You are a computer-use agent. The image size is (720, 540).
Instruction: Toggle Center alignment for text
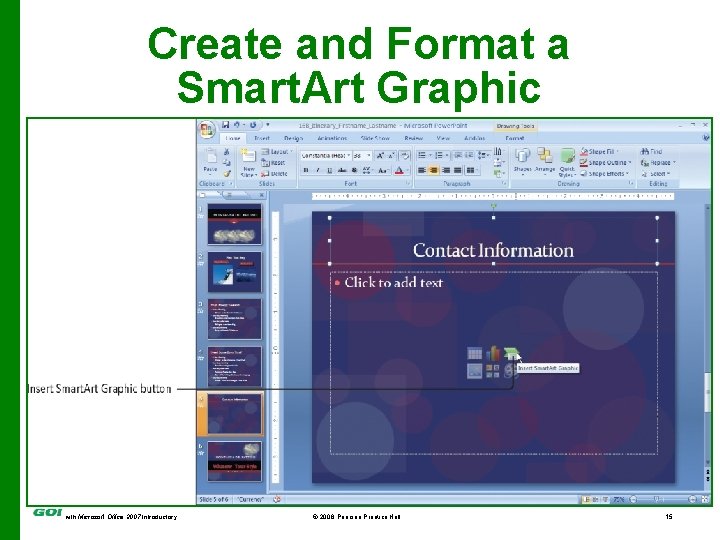coord(433,170)
